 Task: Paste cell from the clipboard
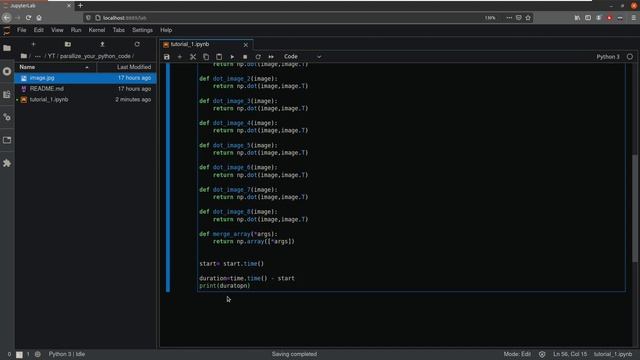point(219,57)
